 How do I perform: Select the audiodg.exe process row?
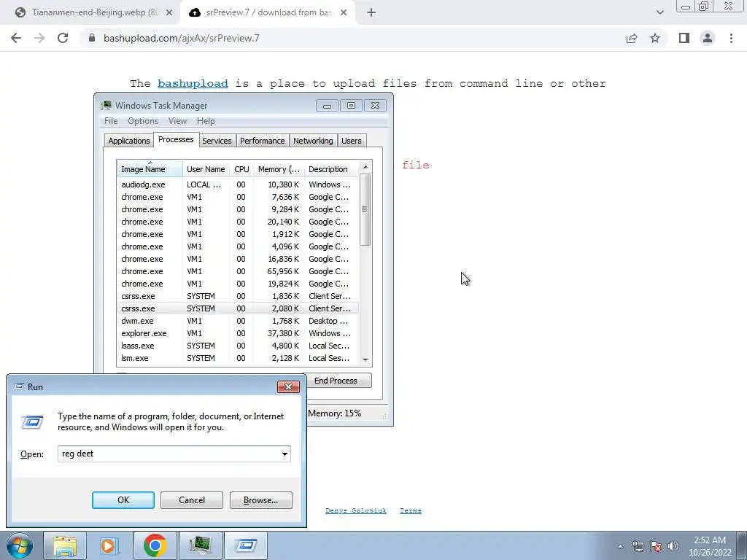238,184
